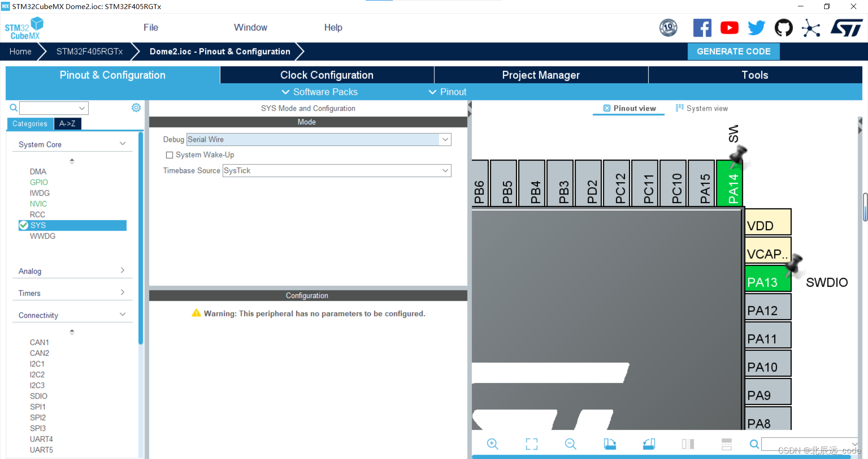Image resolution: width=868 pixels, height=459 pixels.
Task: Open the ST Twitter icon
Action: [756, 28]
